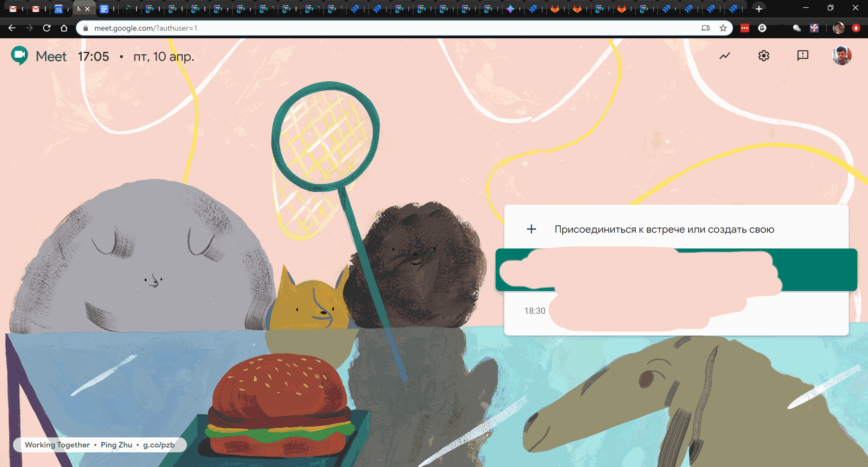Follow the g.co/pzb link
Viewport: 868px width, 467px height.
click(x=159, y=445)
